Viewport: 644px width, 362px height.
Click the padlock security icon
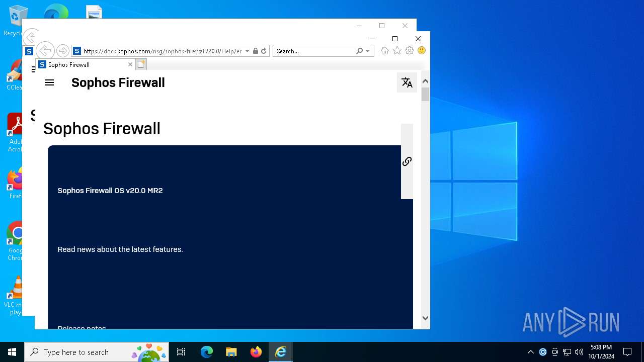pyautogui.click(x=256, y=51)
